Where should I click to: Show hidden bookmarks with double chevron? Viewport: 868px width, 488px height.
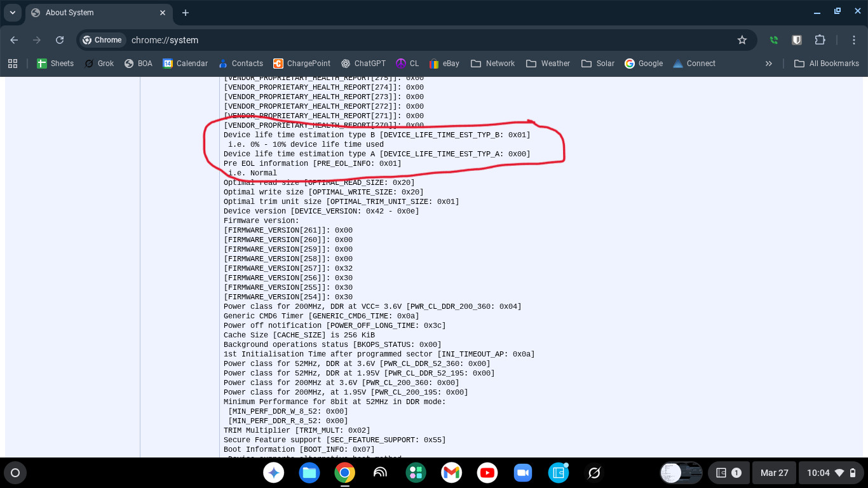[x=769, y=64]
